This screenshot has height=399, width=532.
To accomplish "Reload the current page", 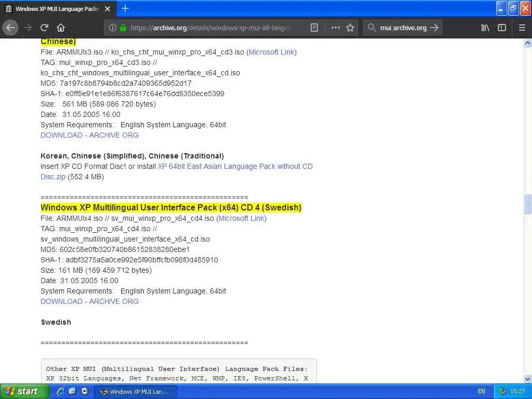I will [x=45, y=28].
